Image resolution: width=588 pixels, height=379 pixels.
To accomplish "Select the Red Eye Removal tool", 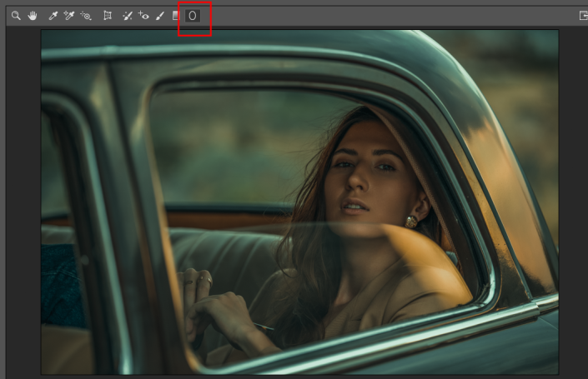I will pos(143,16).
